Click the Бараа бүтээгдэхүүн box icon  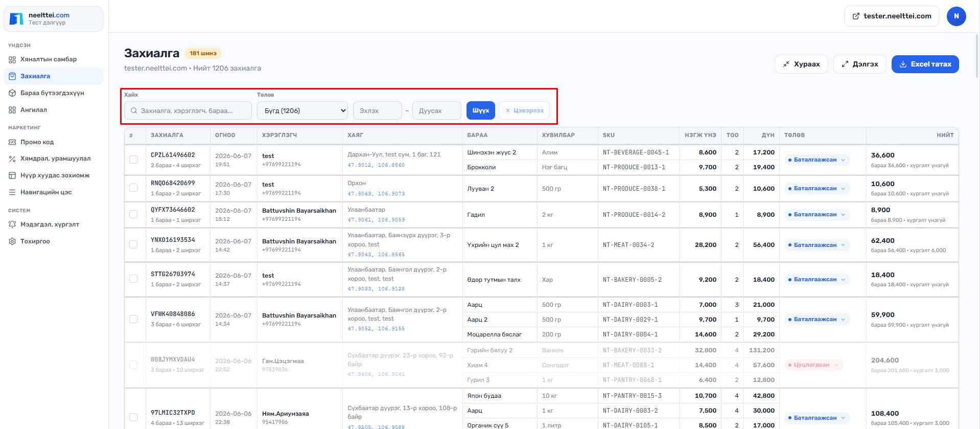coord(12,93)
